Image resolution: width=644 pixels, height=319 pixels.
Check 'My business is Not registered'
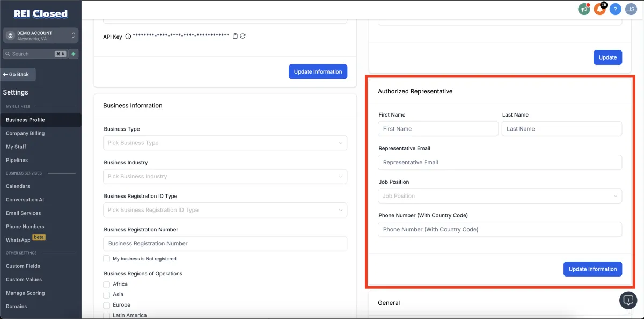pos(106,259)
